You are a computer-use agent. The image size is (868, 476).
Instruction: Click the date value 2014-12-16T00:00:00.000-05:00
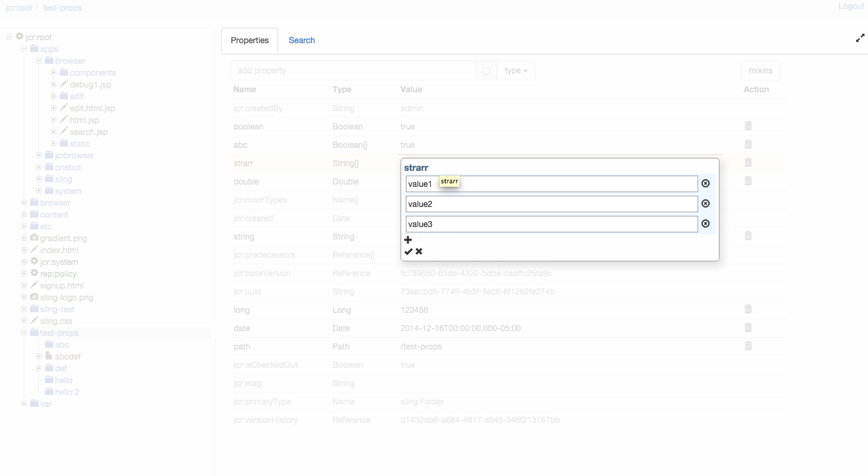[461, 328]
